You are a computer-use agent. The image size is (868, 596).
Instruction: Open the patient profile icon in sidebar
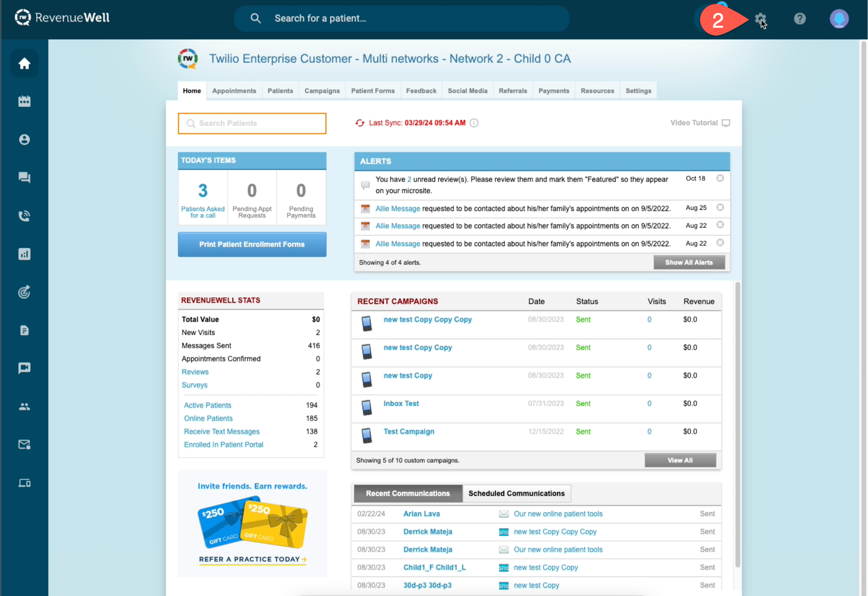tap(25, 140)
